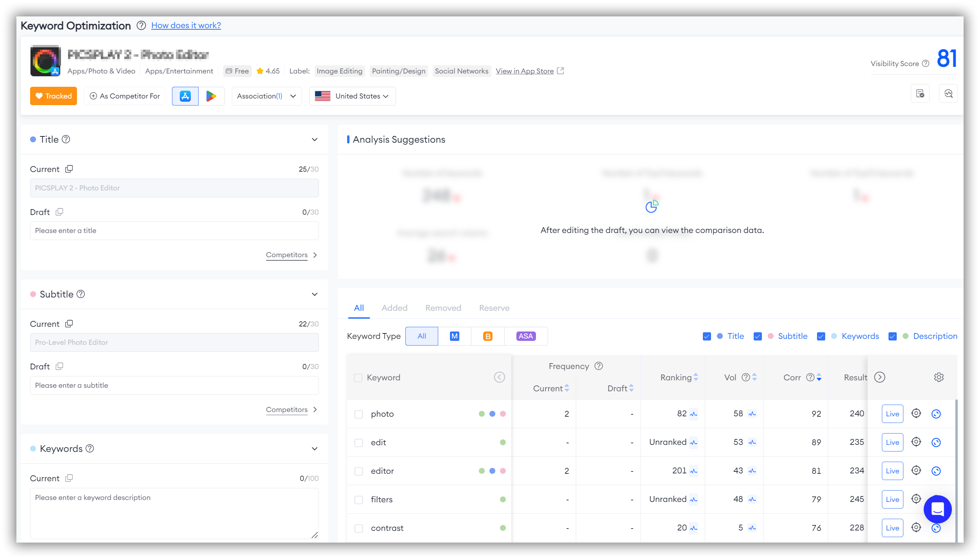This screenshot has height=559, width=980.
Task: Toggle the Subtitle filter checkbox
Action: (758, 336)
